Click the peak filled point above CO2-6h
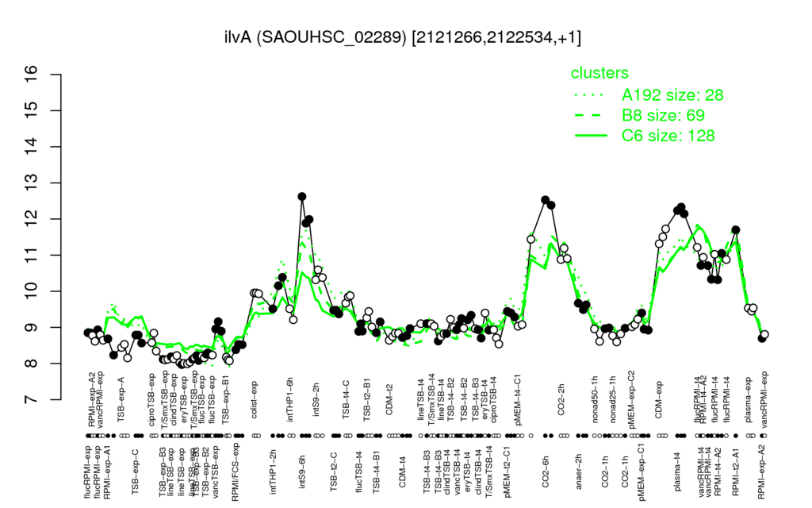 545,199
